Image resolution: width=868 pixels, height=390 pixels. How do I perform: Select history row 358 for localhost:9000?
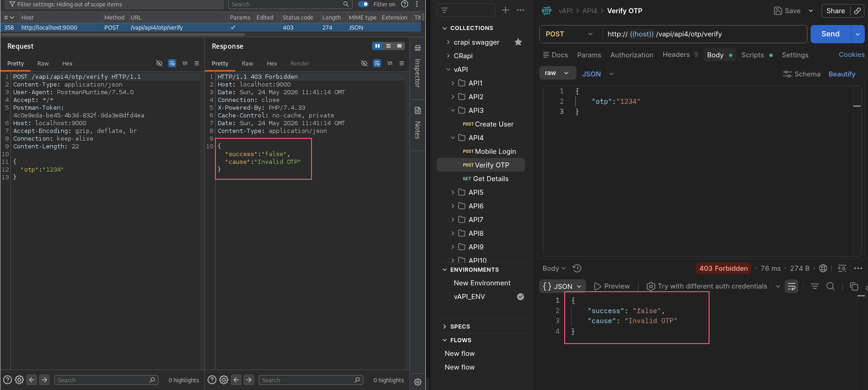pyautogui.click(x=210, y=27)
